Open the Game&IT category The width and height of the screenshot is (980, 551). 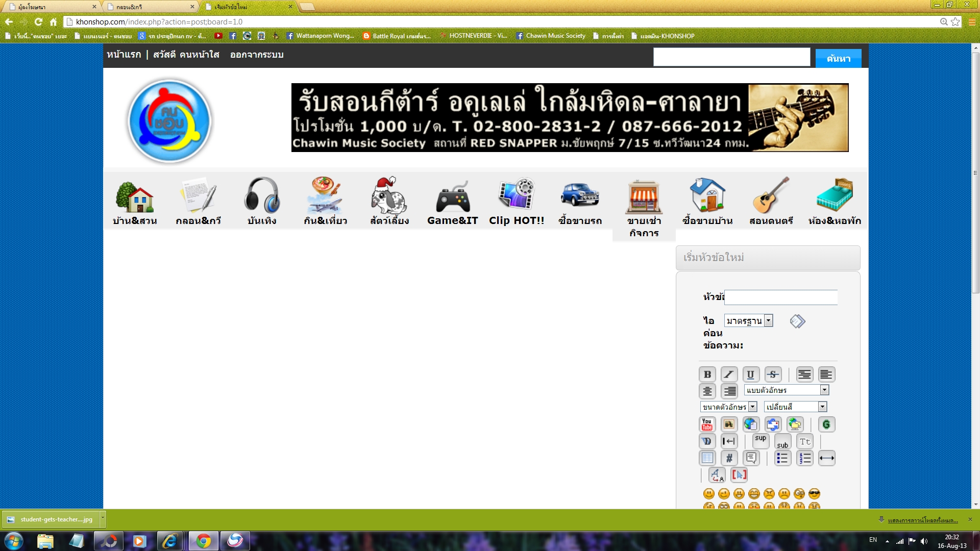pos(452,202)
